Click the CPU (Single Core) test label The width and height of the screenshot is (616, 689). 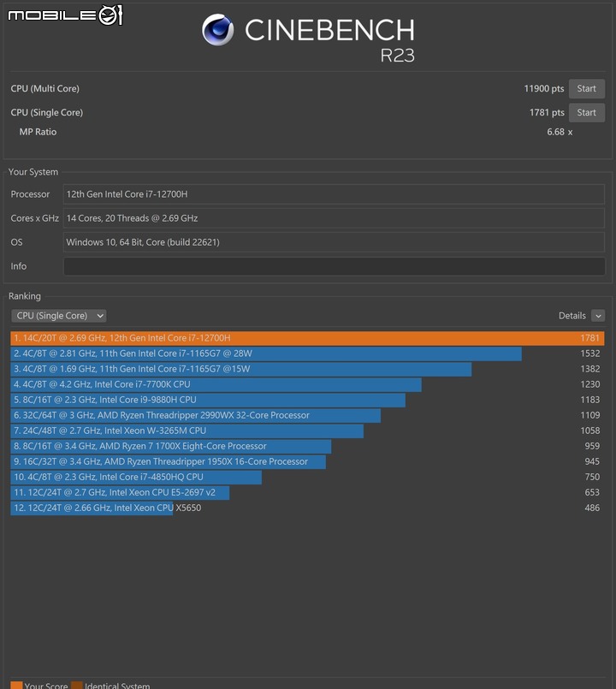coord(47,112)
